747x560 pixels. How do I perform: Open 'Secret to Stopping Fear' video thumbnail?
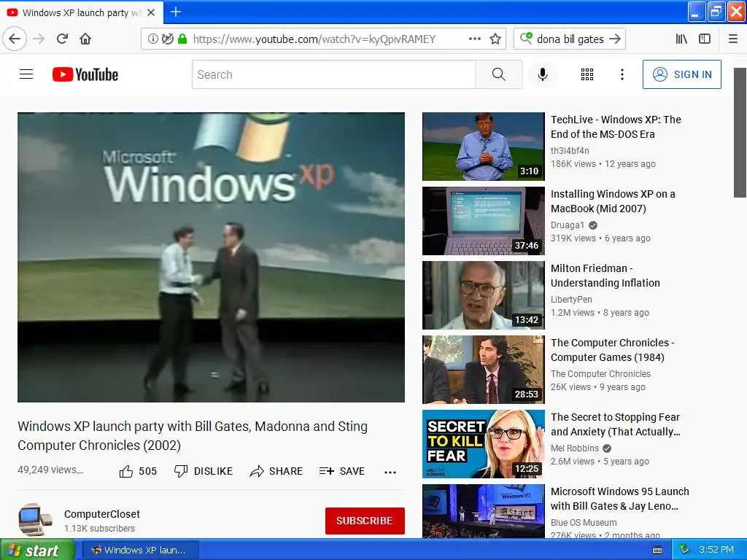pos(483,444)
